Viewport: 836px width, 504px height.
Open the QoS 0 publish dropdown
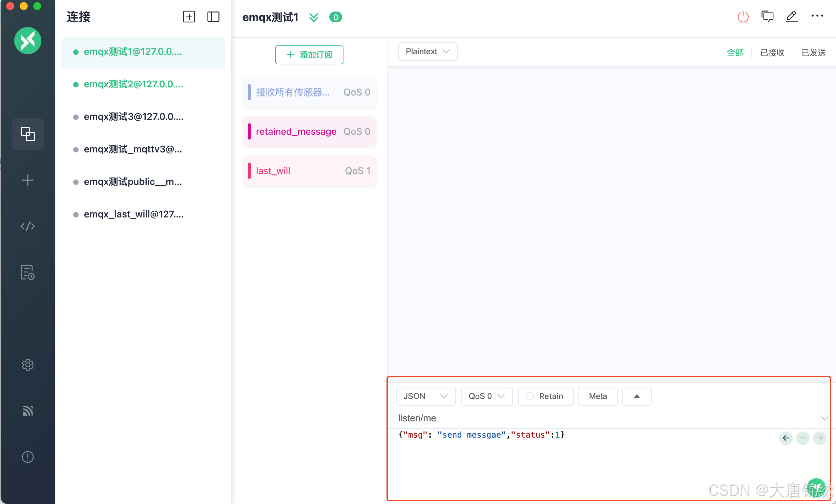pos(487,396)
